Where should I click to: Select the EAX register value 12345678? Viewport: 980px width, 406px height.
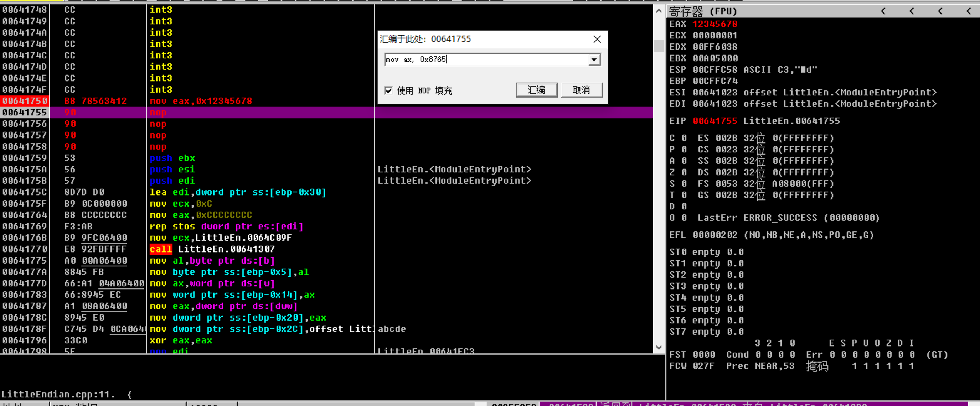715,24
